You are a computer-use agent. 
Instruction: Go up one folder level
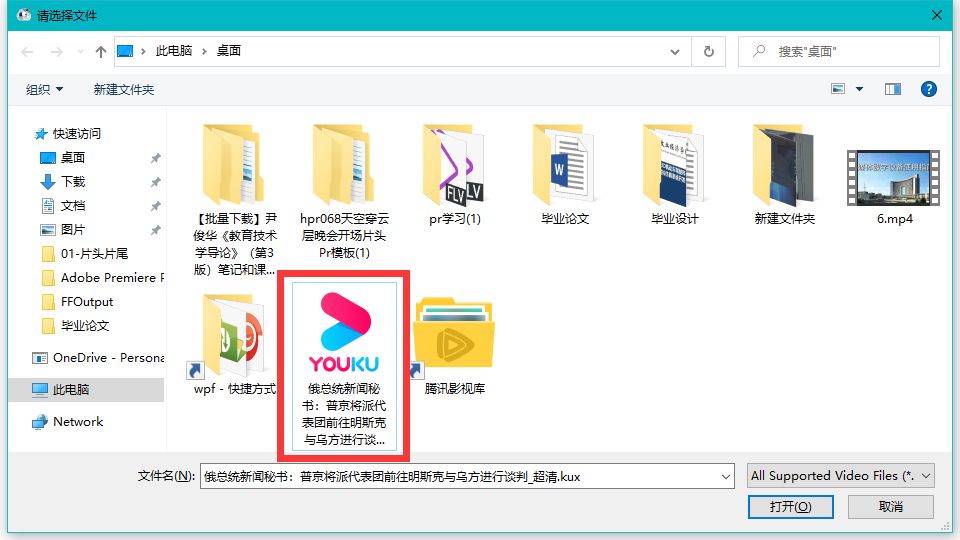100,52
